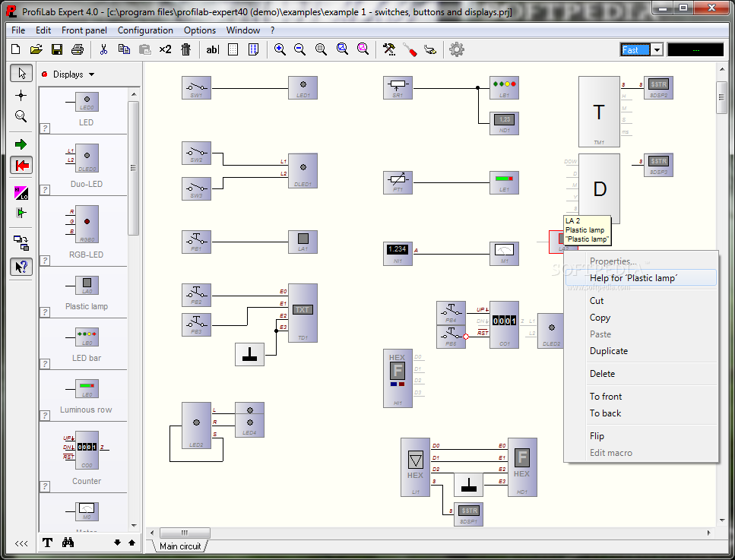Click the HI1 HEX input block
This screenshot has width=735, height=560.
click(398, 378)
